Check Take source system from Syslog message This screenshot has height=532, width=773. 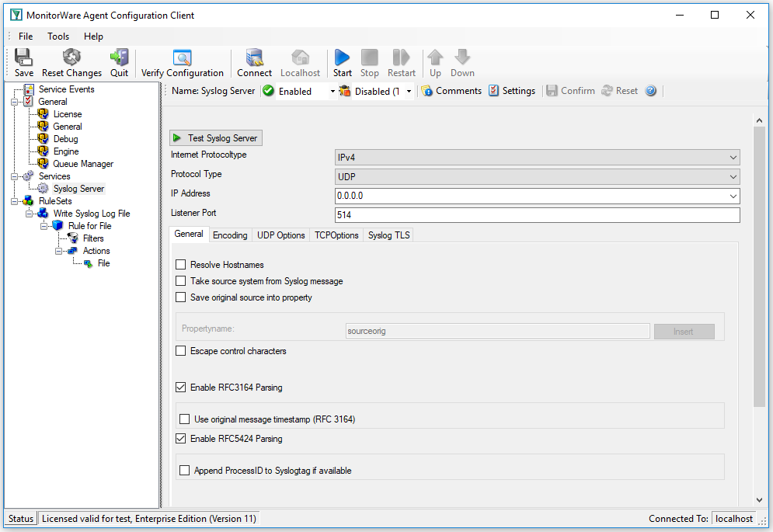(x=181, y=281)
